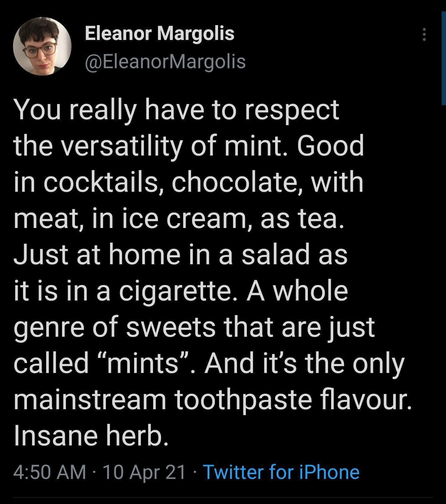Click the @EleanorMargolis handle
446x504 pixels.
(x=165, y=61)
